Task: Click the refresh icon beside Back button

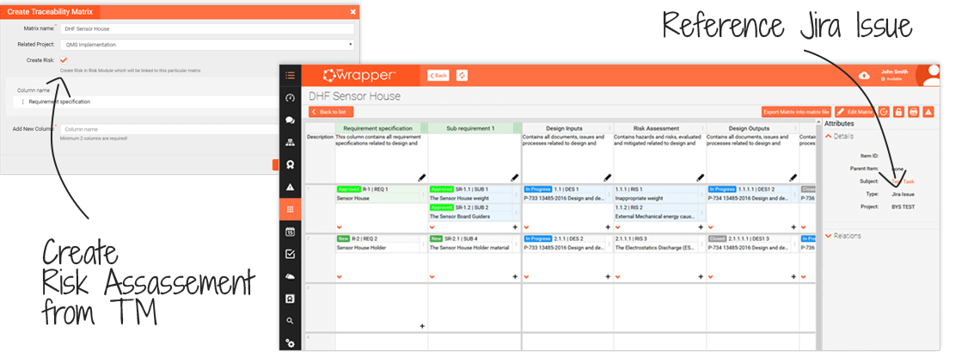Action: (462, 75)
